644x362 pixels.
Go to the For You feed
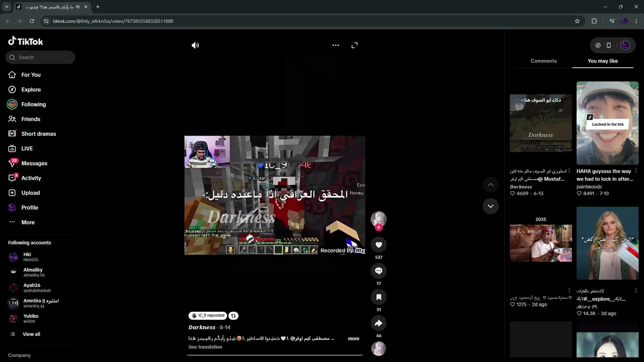click(x=31, y=75)
